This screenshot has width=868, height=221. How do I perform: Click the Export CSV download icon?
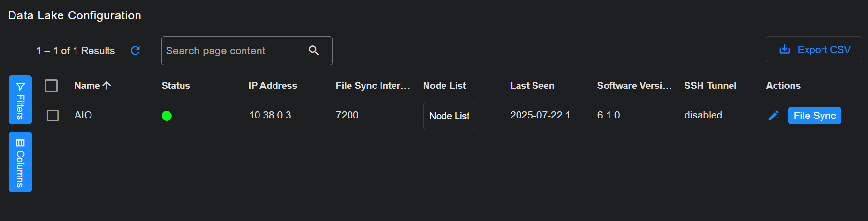784,49
